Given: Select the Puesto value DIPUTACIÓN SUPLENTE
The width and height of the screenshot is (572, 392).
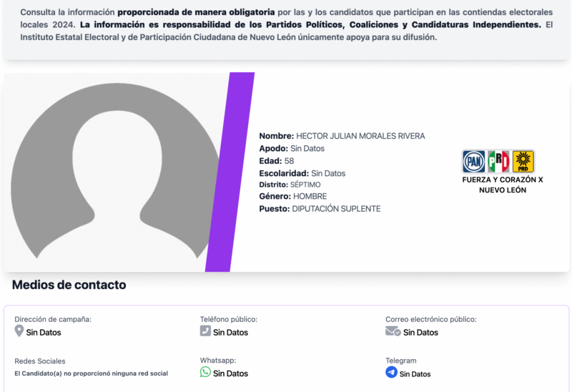Looking at the screenshot, I should [336, 209].
